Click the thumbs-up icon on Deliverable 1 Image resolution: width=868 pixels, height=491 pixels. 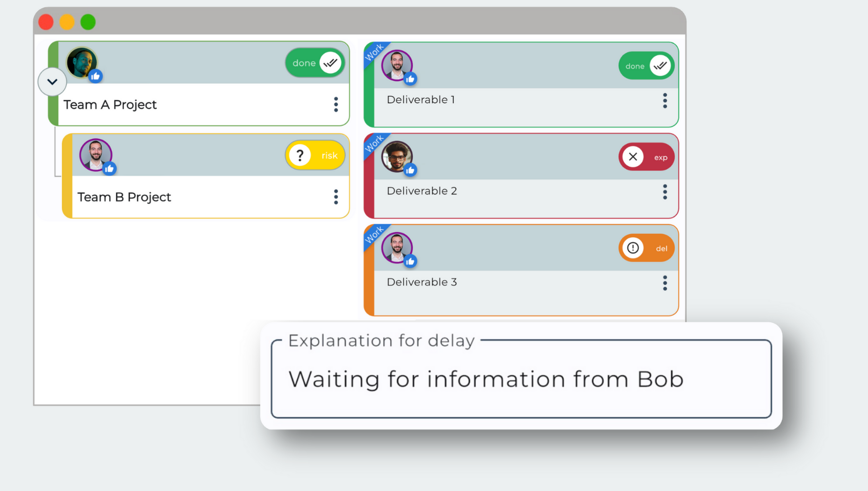(x=409, y=79)
